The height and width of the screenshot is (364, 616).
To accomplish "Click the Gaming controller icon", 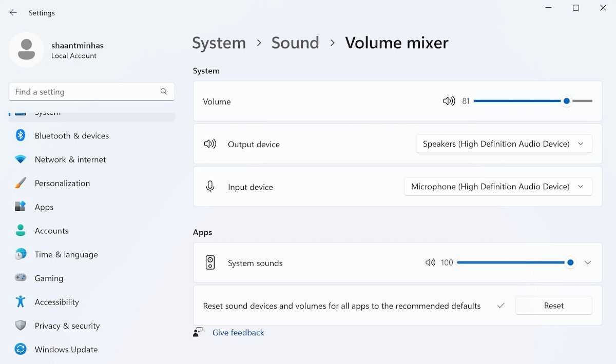I will pyautogui.click(x=21, y=278).
